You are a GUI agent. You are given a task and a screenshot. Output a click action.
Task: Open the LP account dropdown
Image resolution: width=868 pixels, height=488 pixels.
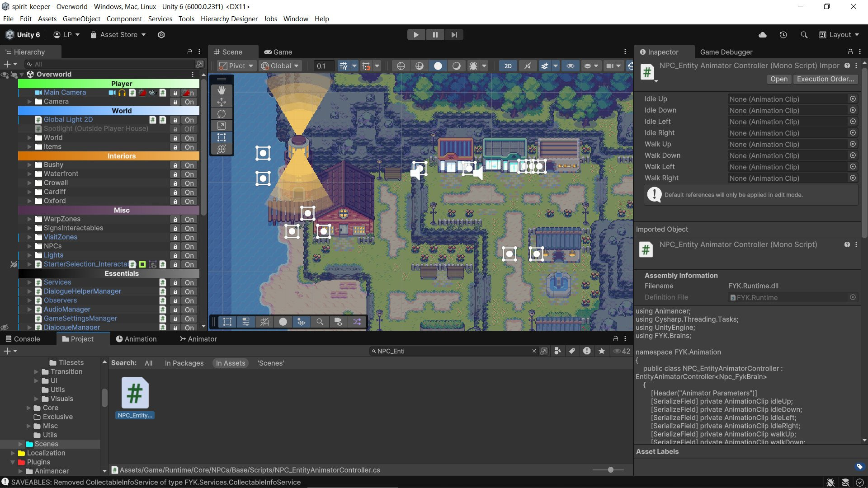pyautogui.click(x=66, y=35)
